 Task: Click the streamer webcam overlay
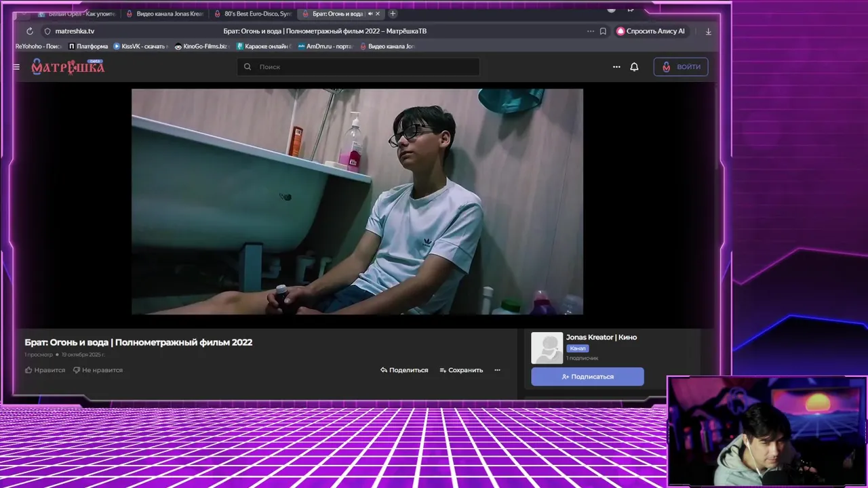point(767,432)
